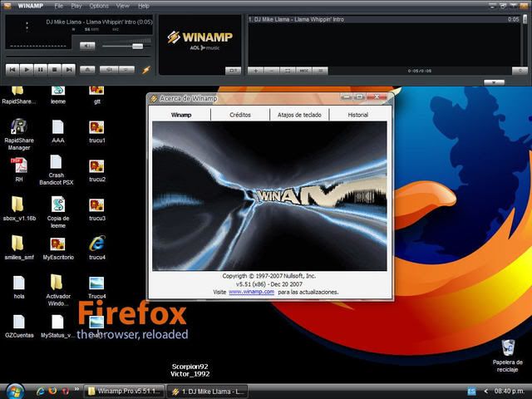Open the Winamp Play menu

pos(76,6)
